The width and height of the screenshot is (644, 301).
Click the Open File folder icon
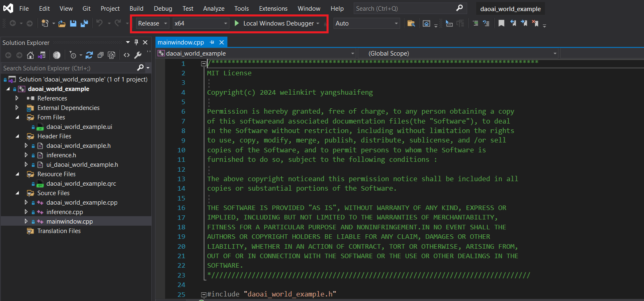click(x=62, y=23)
